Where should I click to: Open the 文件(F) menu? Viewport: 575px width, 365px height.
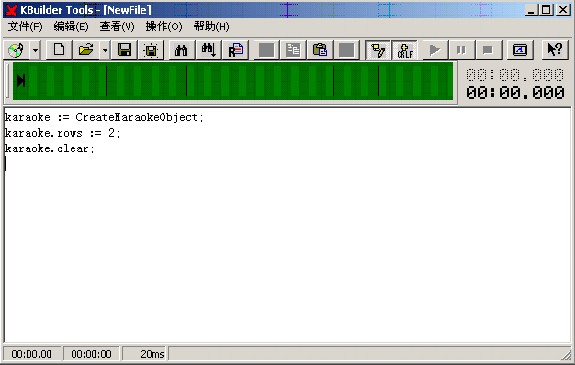[x=25, y=26]
